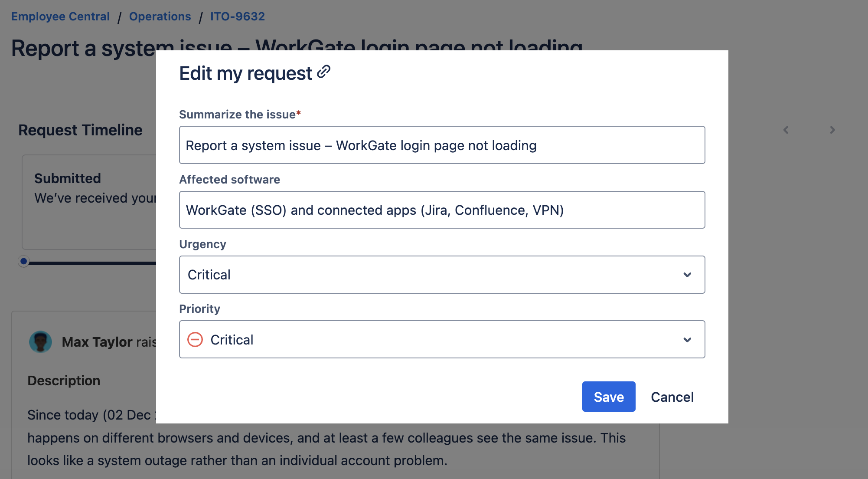Expand the Priority dropdown chevron
This screenshot has height=479, width=868.
pyautogui.click(x=687, y=340)
